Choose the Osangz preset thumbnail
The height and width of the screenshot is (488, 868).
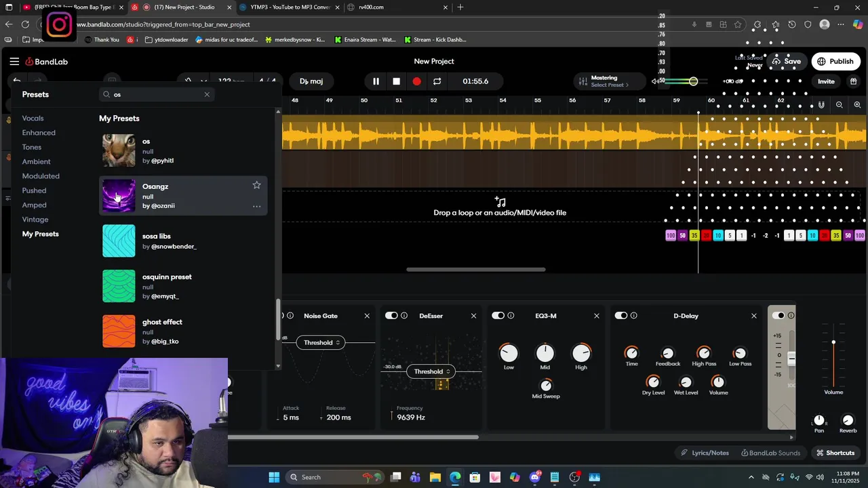click(x=119, y=196)
